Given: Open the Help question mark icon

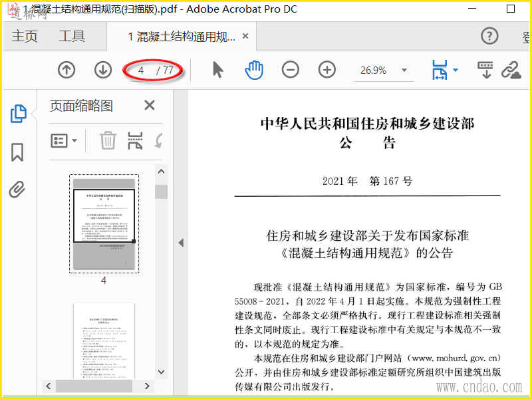Looking at the screenshot, I should 489,36.
